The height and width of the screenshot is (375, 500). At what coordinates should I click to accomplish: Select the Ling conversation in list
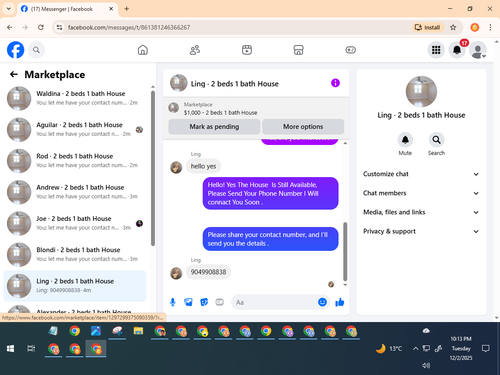click(x=75, y=286)
